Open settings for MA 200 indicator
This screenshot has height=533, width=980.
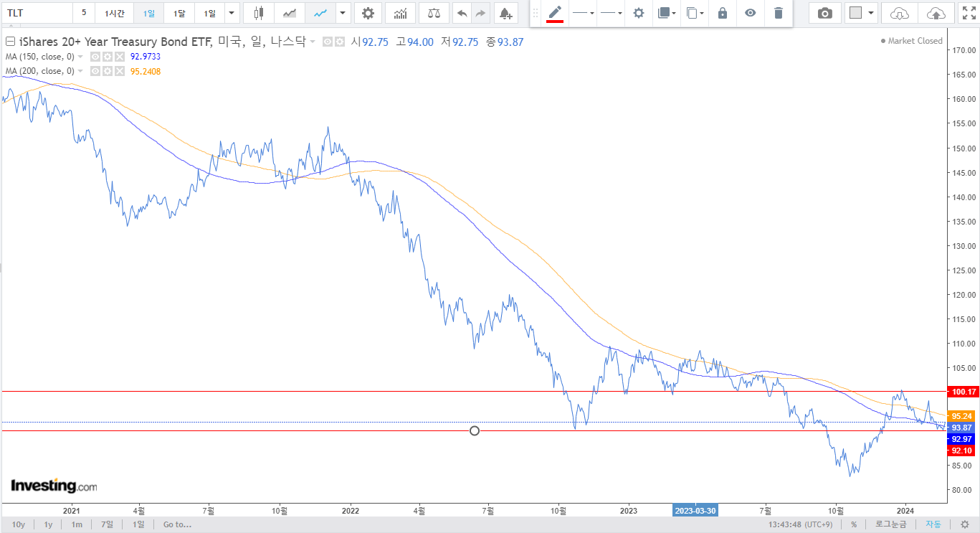point(106,71)
